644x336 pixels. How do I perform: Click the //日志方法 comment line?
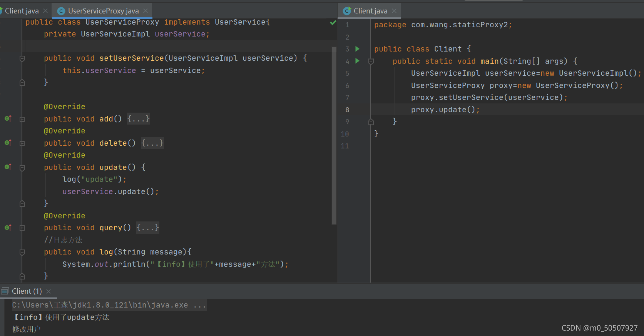click(x=63, y=240)
